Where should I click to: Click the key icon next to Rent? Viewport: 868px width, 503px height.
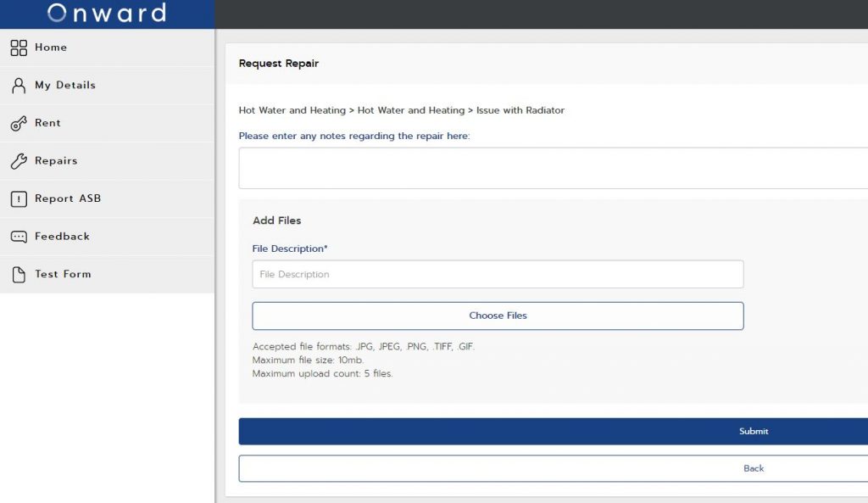tap(19, 123)
